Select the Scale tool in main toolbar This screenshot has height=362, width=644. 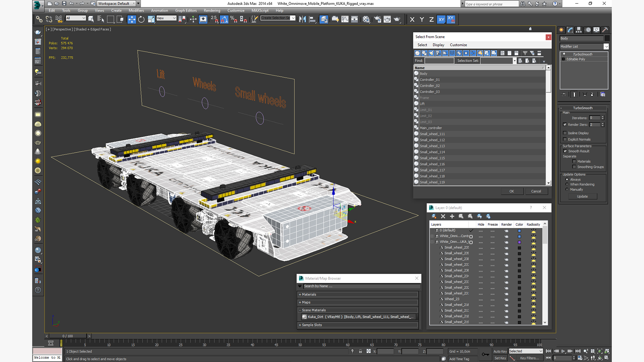click(x=151, y=19)
